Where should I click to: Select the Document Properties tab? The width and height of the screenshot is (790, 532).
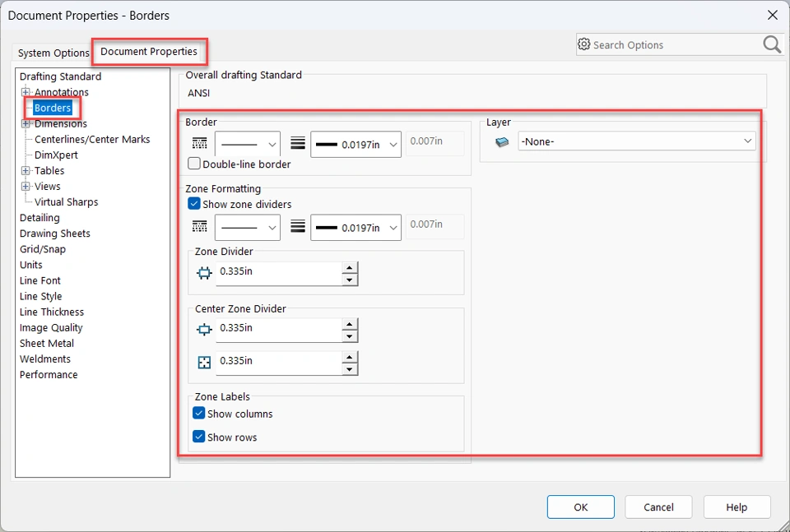pyautogui.click(x=149, y=52)
